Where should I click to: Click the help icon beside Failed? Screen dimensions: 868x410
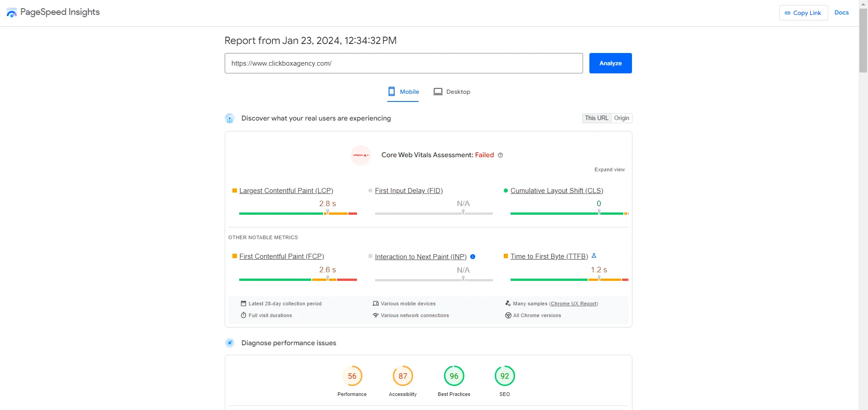pos(500,155)
